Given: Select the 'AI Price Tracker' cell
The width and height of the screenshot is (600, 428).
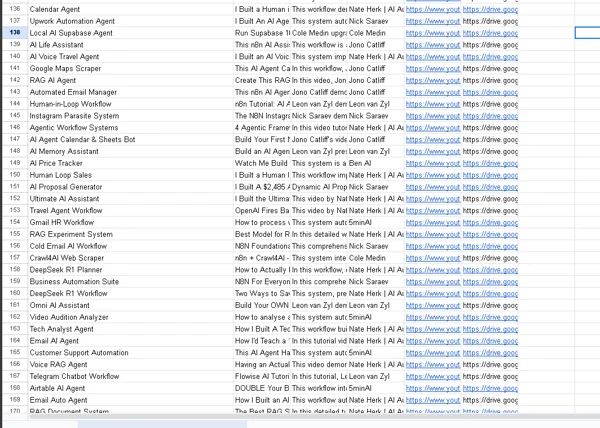Looking at the screenshot, I should (x=131, y=163).
